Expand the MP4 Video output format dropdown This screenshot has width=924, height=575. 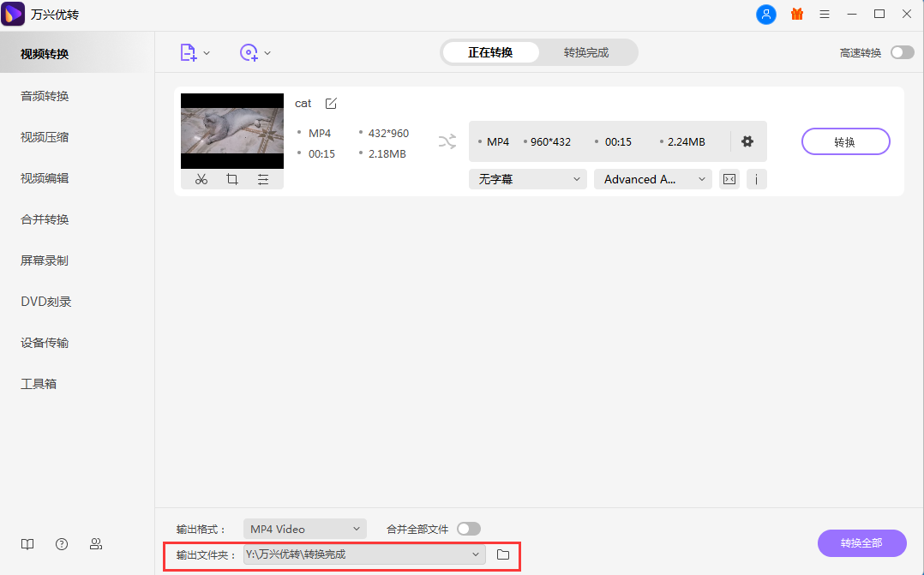pyautogui.click(x=304, y=529)
